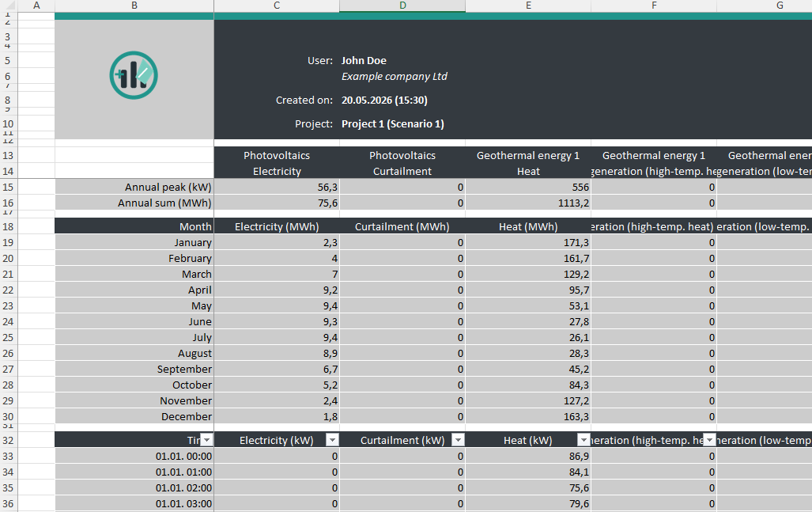This screenshot has width=812, height=512.
Task: Select timestamp cell '01.01. 02:00'
Action: [x=134, y=487]
